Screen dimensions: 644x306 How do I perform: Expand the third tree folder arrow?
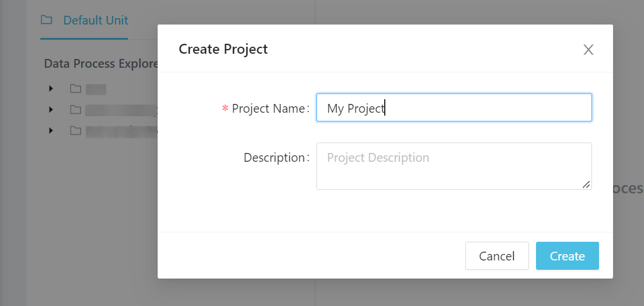(x=51, y=131)
